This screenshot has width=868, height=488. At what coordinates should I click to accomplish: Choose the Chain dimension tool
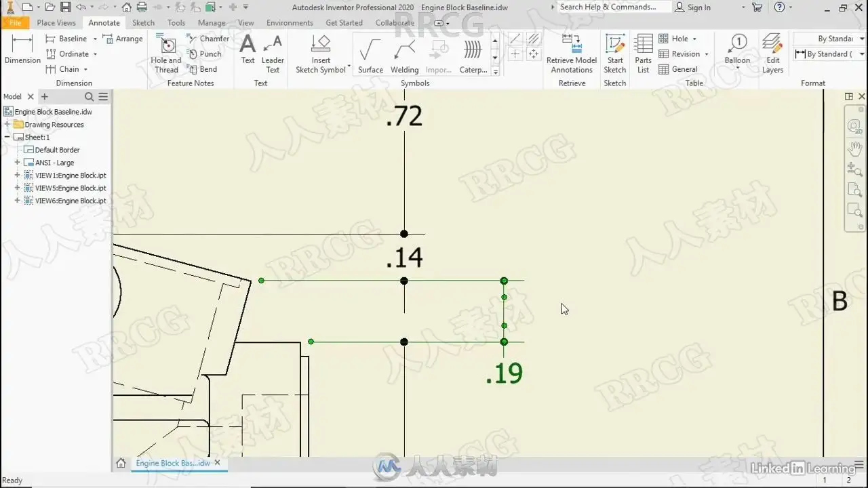(62, 69)
